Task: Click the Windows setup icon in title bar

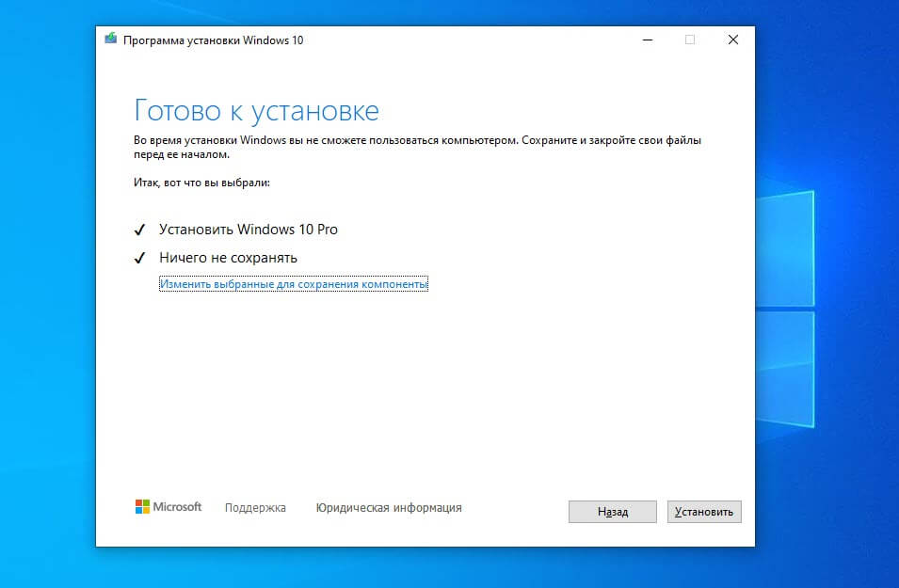Action: pyautogui.click(x=111, y=39)
